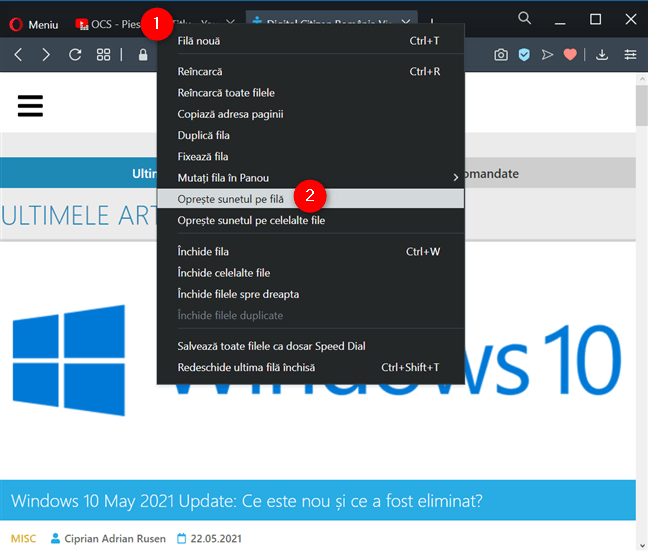
Task: Choose Salvează toate filele ca dosar Speed Dial
Action: (x=311, y=346)
